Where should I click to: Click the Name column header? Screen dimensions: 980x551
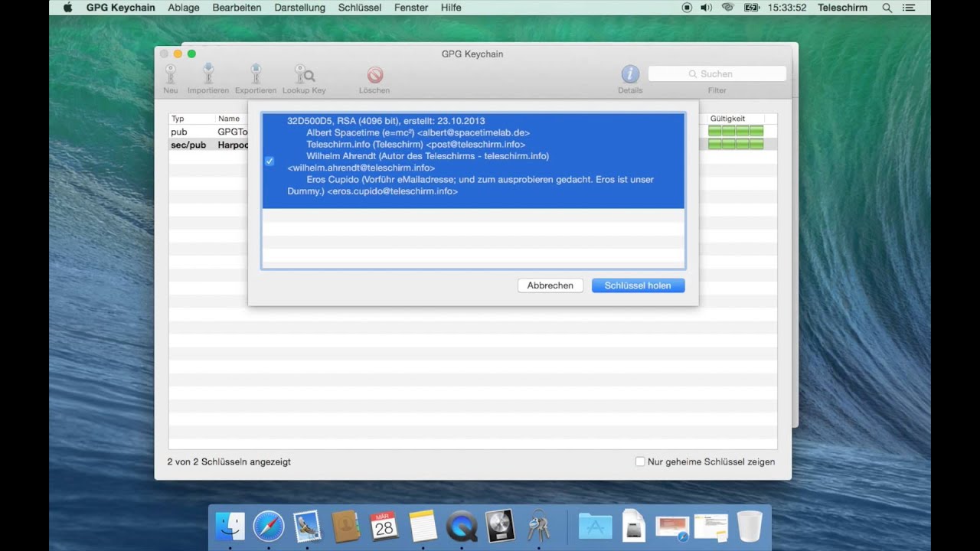point(231,119)
